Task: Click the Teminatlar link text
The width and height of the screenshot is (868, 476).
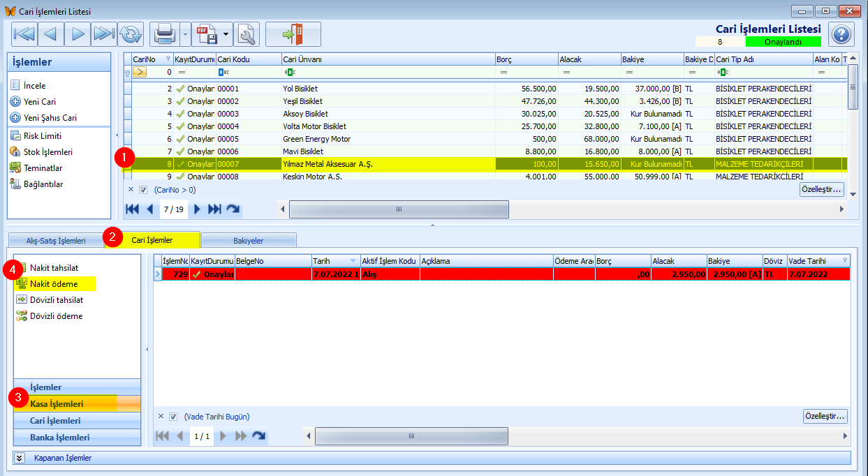Action: [x=43, y=168]
